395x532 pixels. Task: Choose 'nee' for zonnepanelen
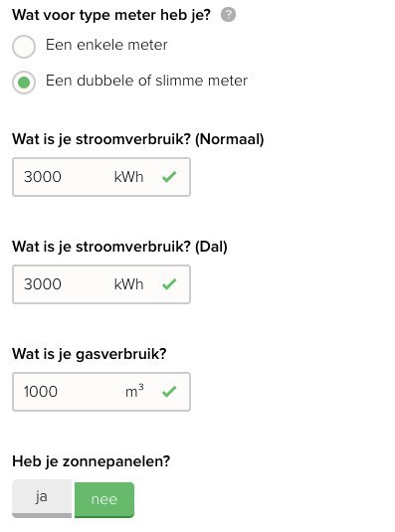click(x=104, y=500)
